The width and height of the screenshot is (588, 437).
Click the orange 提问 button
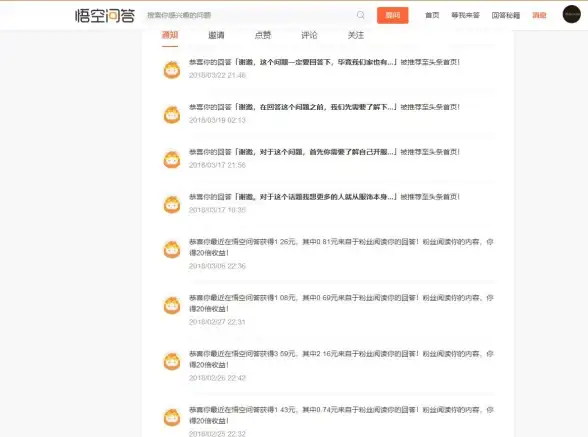point(393,15)
